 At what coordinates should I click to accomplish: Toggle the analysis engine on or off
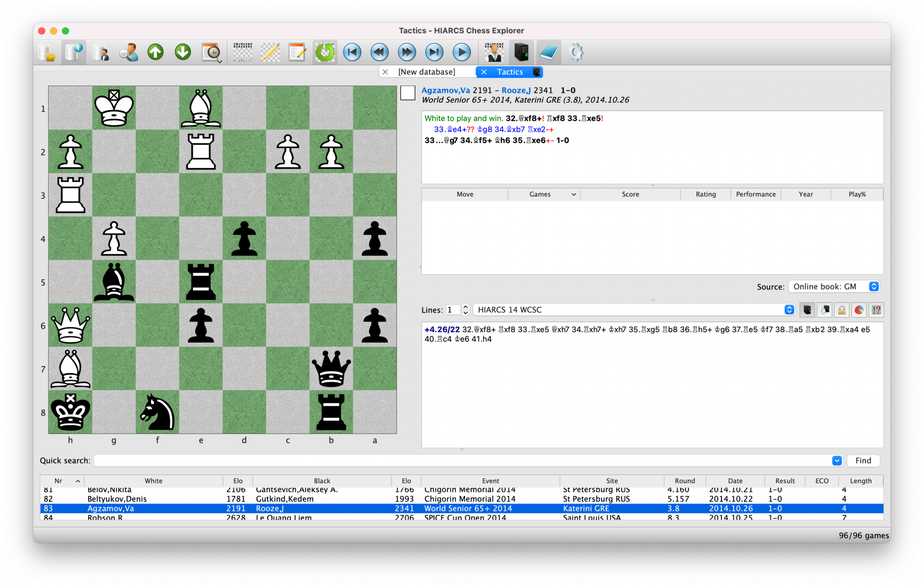[x=807, y=310]
